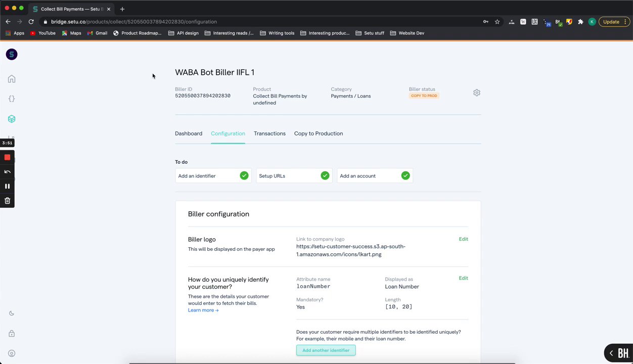Expand the BH widget chevron
Screen dimensions: 633x364
611,353
